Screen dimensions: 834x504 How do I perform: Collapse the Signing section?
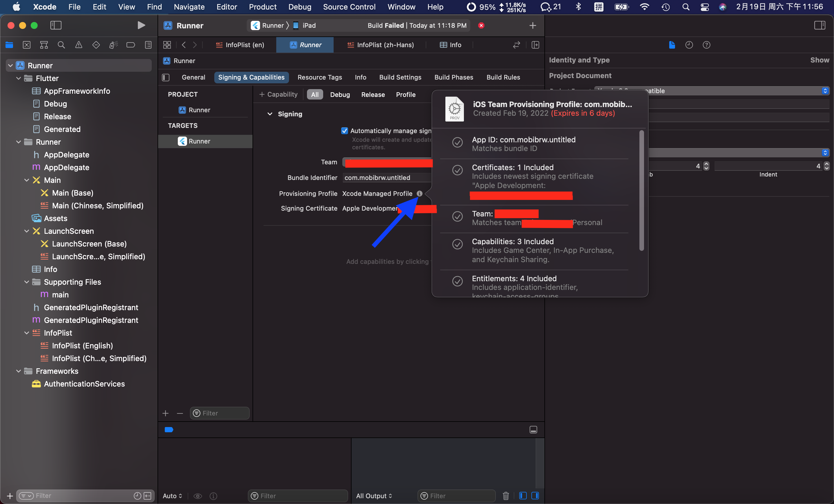[x=270, y=114]
